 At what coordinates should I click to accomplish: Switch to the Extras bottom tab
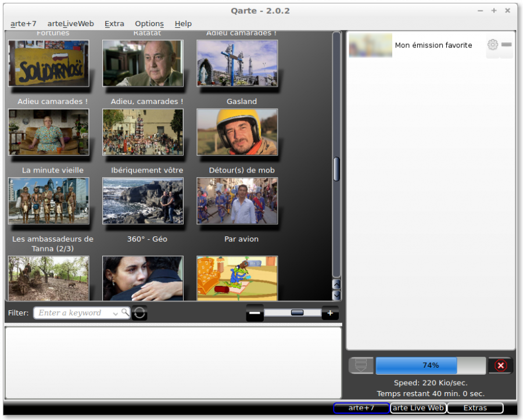point(475,408)
